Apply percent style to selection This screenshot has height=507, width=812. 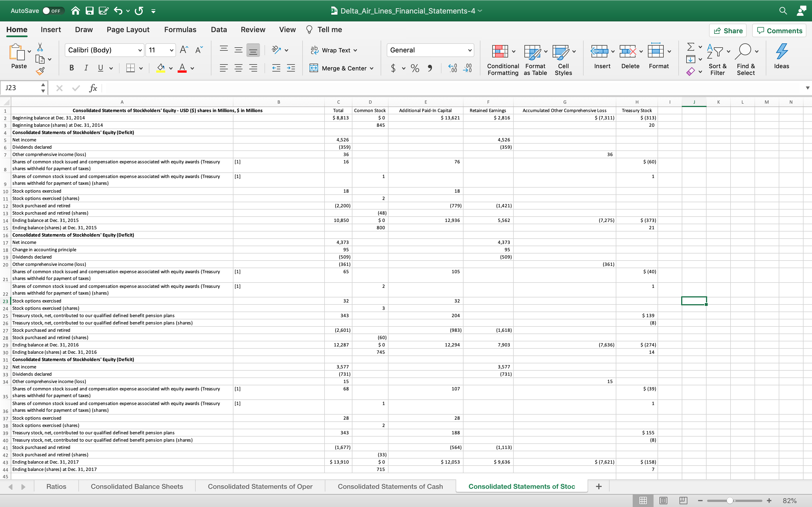(415, 68)
